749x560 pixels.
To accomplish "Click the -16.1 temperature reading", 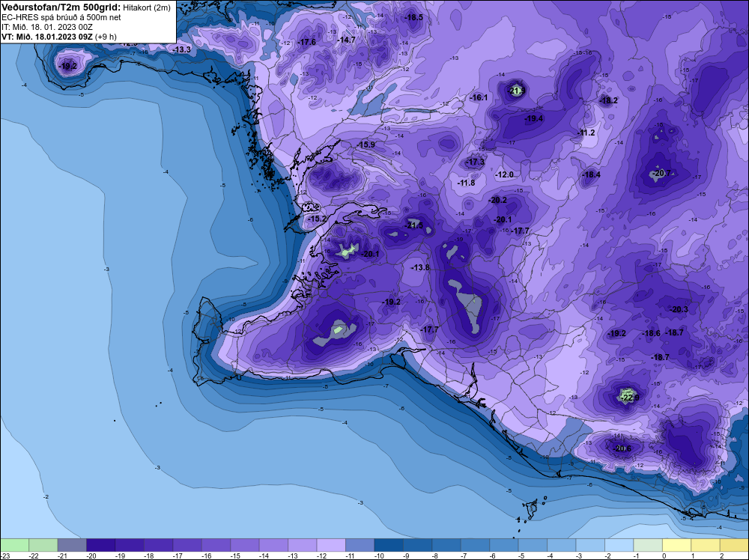I will pyautogui.click(x=479, y=97).
